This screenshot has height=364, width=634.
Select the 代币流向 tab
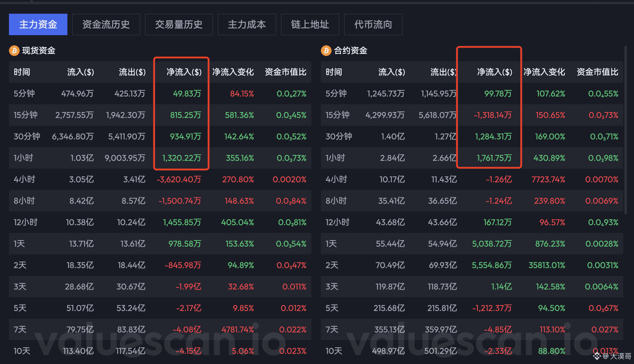click(373, 24)
